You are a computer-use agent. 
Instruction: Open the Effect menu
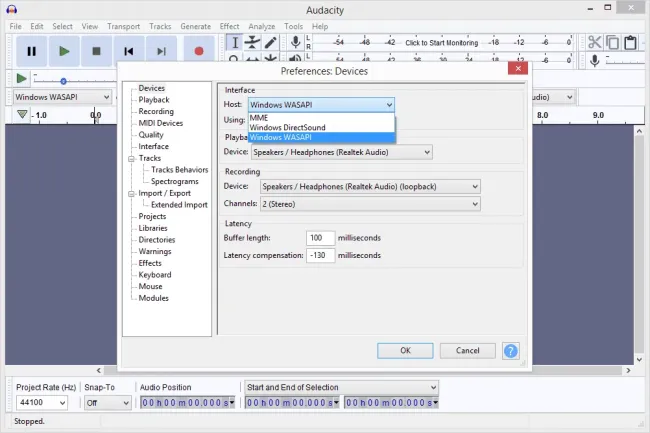pos(229,26)
